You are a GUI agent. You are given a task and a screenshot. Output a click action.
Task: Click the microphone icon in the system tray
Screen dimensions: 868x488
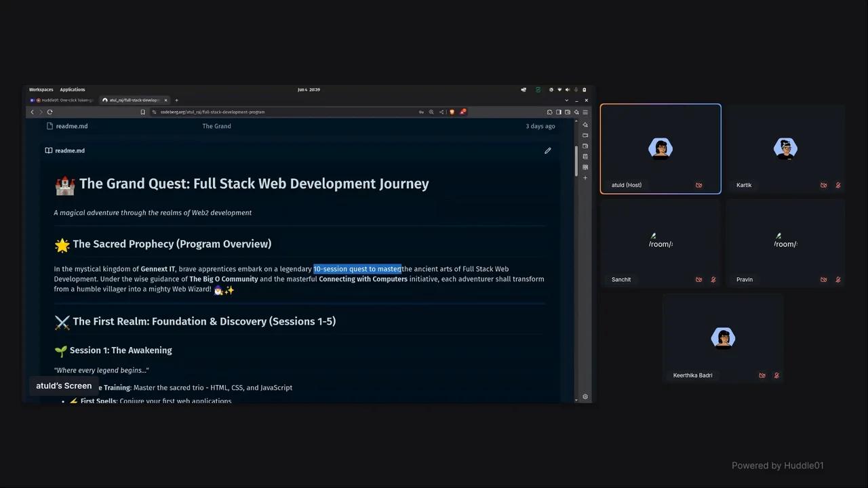576,89
